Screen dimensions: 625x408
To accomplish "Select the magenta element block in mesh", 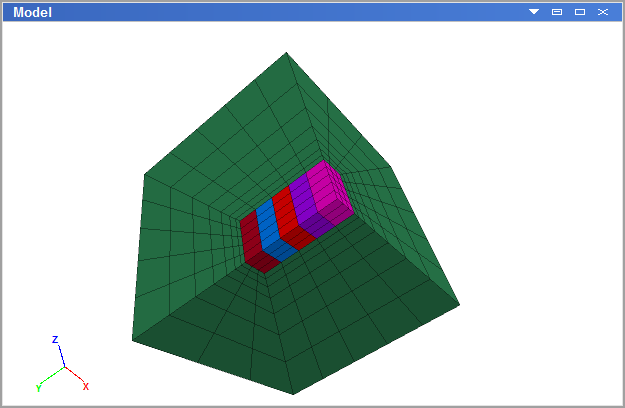I will pyautogui.click(x=330, y=188).
